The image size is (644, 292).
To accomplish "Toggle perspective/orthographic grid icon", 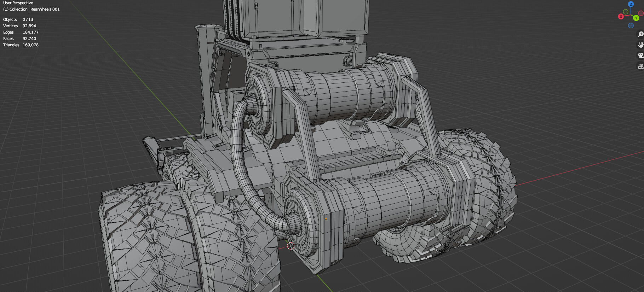I will 640,66.
